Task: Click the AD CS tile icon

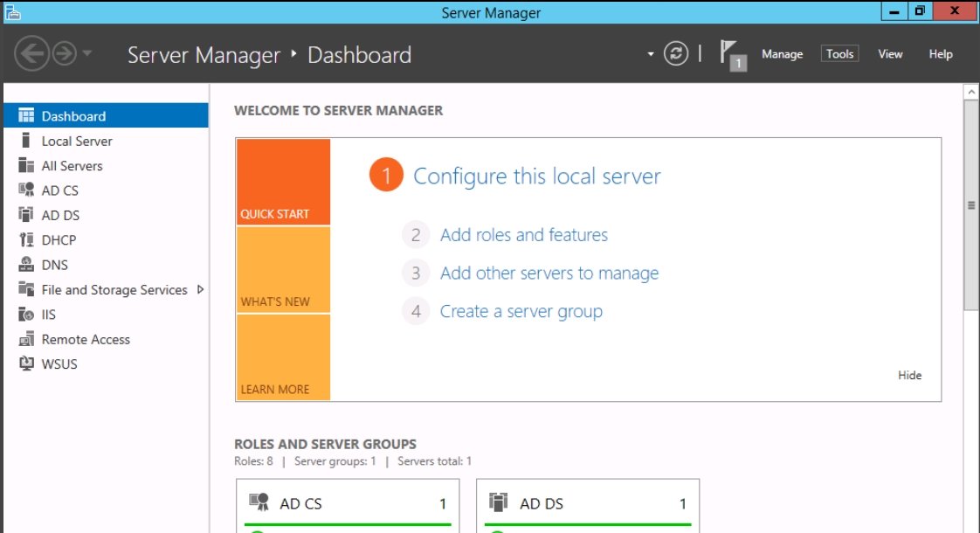Action: point(259,502)
